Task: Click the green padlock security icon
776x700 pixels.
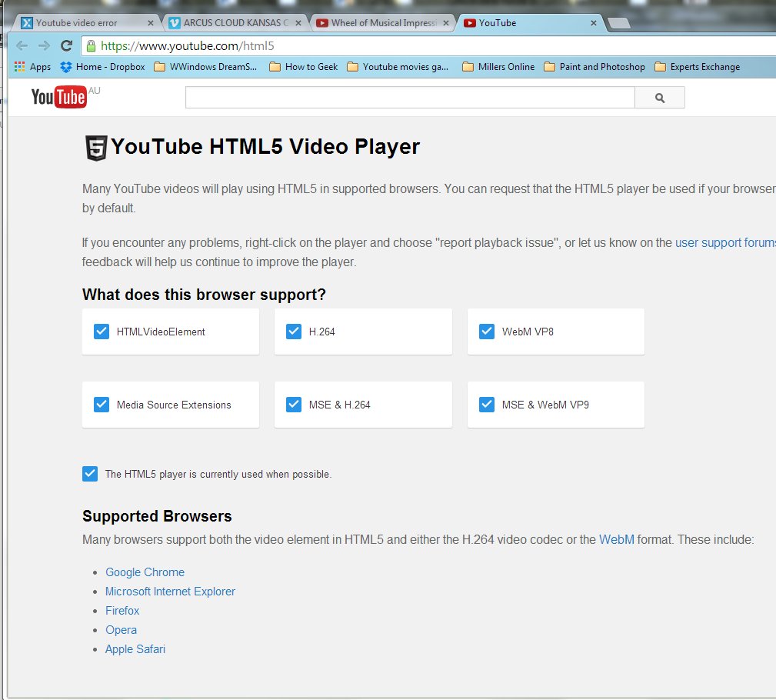Action: [x=91, y=46]
